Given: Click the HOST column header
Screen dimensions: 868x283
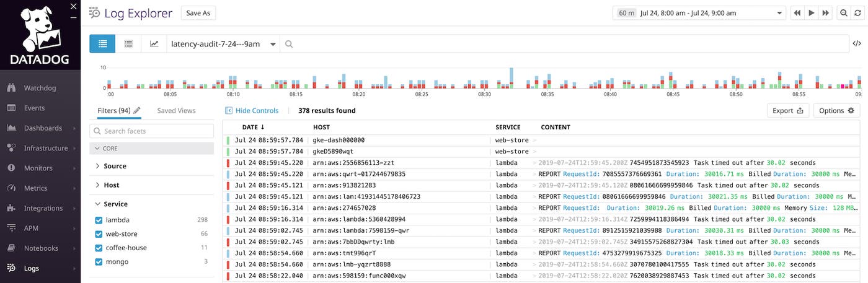Looking at the screenshot, I should (x=321, y=128).
